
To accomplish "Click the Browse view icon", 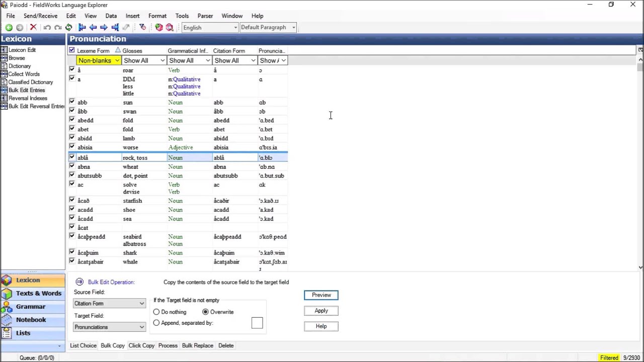I will click(4, 58).
